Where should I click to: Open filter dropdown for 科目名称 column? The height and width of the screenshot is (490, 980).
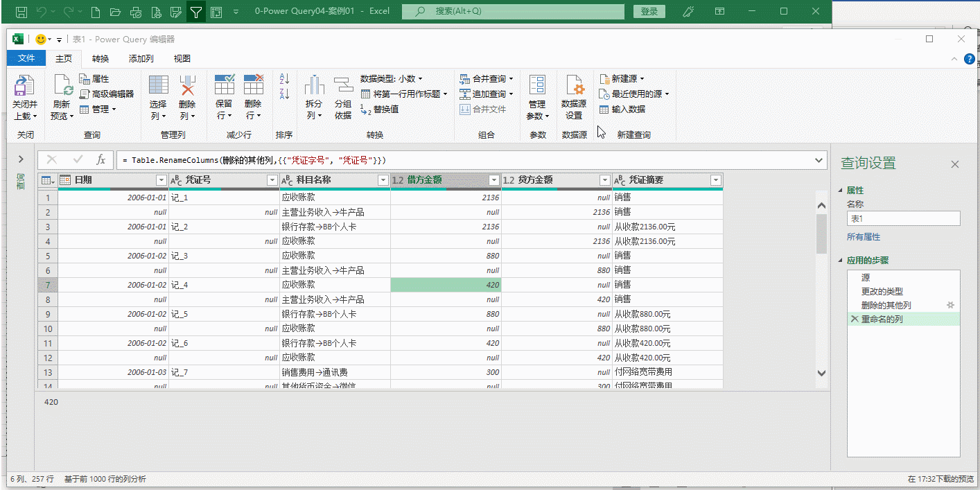(x=383, y=180)
